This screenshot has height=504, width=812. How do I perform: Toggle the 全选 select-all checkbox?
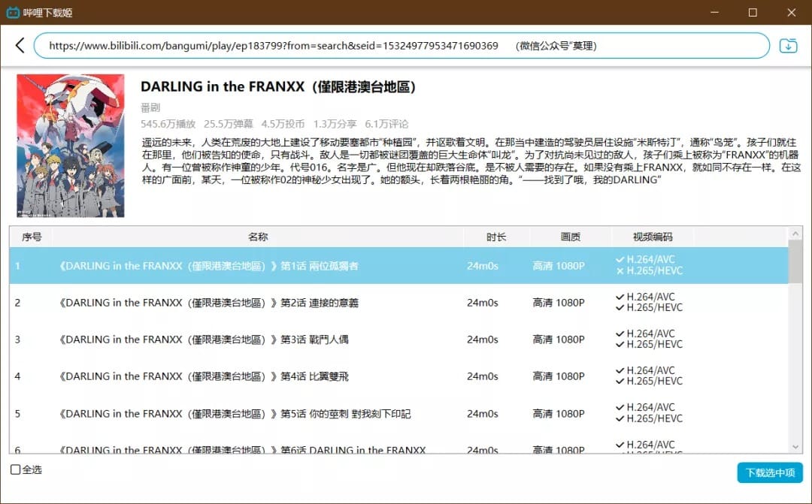click(x=16, y=470)
